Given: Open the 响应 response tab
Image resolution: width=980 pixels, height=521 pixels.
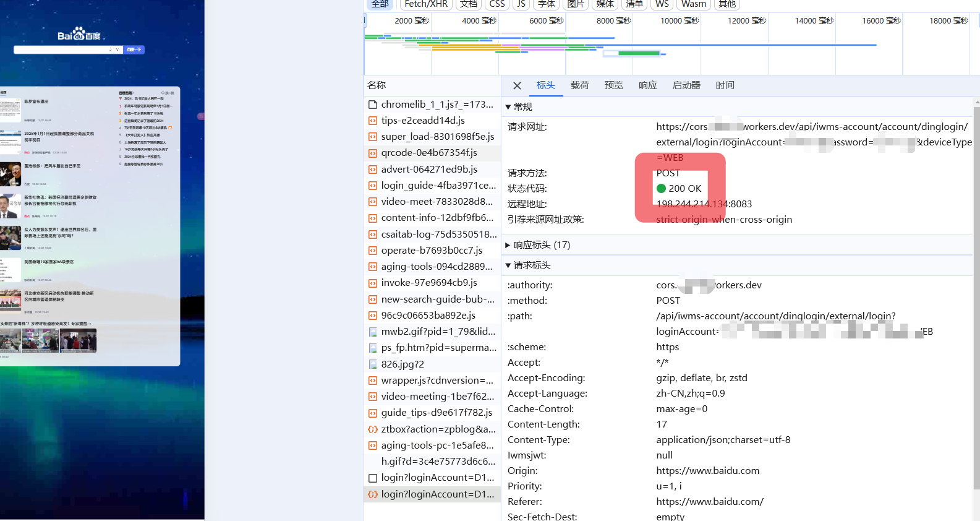Looking at the screenshot, I should (x=648, y=85).
